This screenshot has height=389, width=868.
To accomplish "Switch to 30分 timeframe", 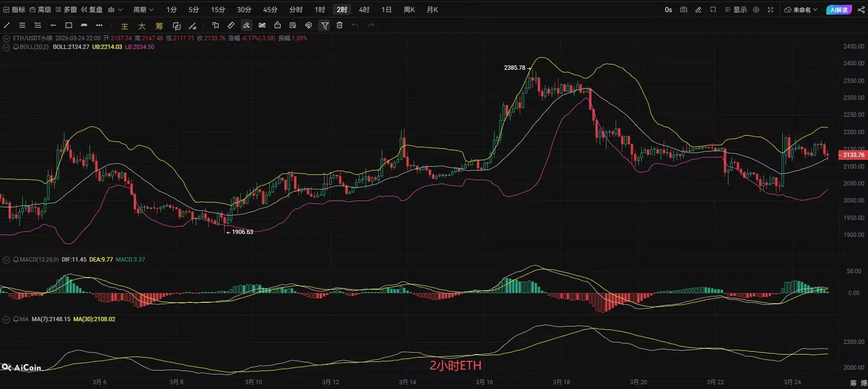I will 244,10.
